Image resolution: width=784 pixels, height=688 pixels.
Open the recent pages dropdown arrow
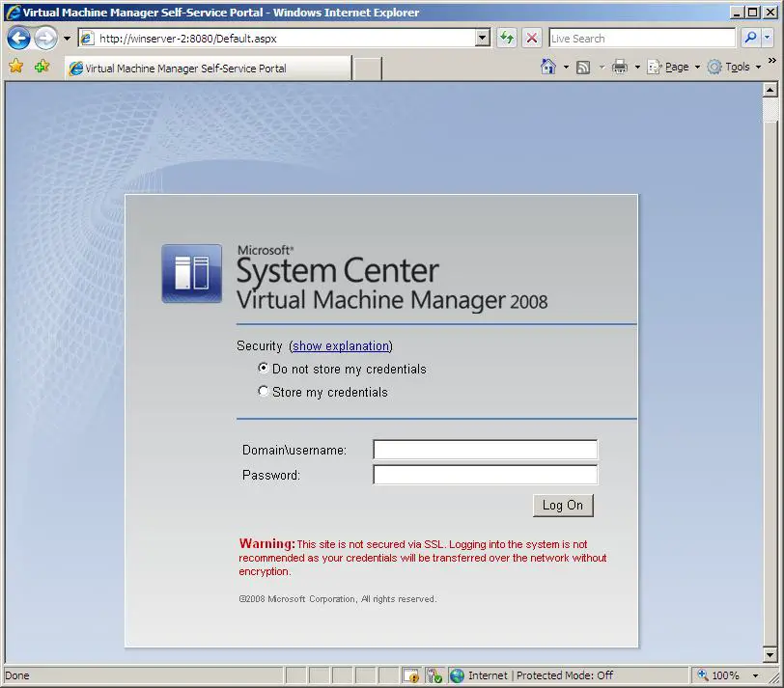pos(67,39)
